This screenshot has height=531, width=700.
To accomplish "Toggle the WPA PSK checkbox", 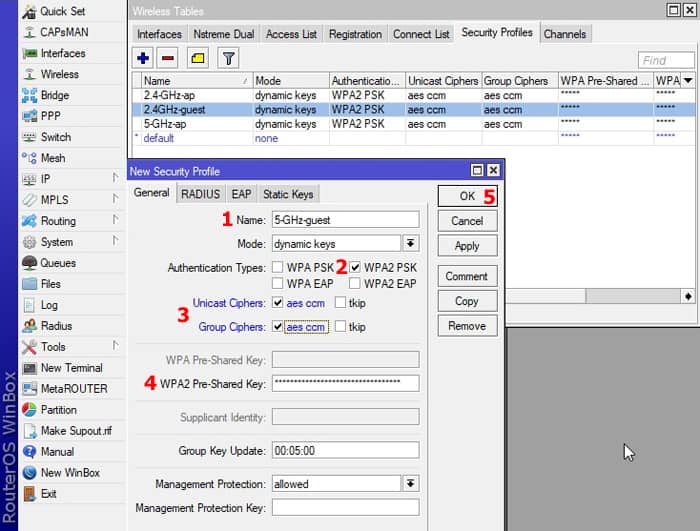I will 277,267.
